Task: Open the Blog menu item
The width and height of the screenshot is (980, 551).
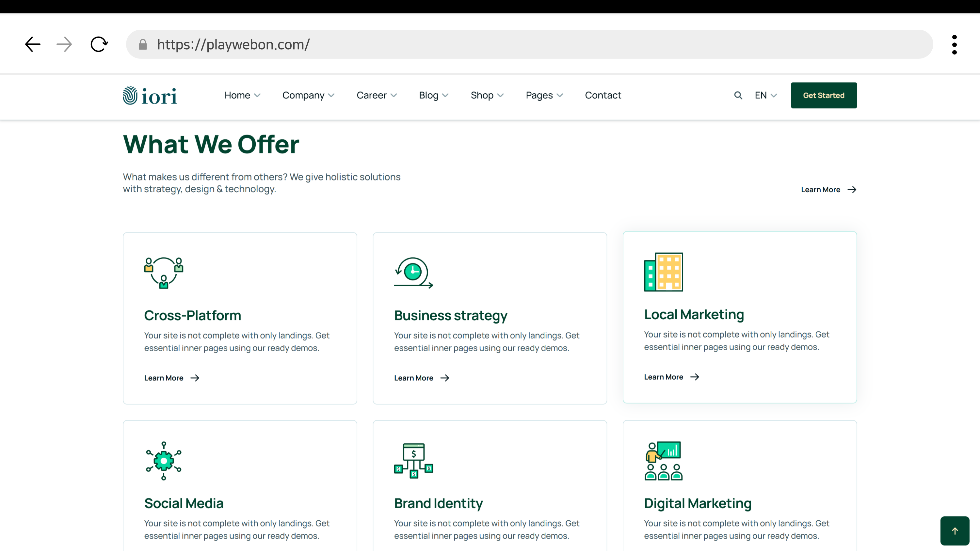Action: coord(433,95)
